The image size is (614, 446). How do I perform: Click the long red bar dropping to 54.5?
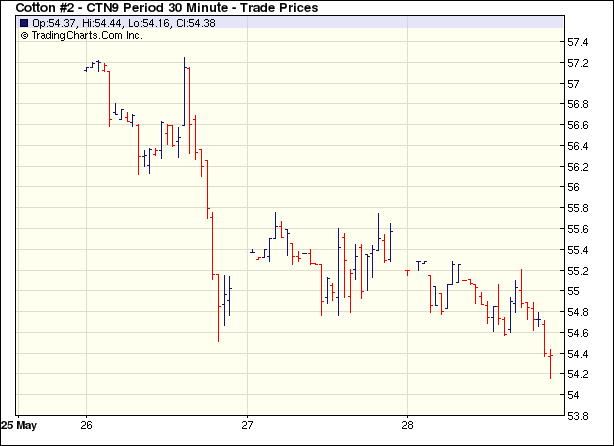pyautogui.click(x=218, y=310)
